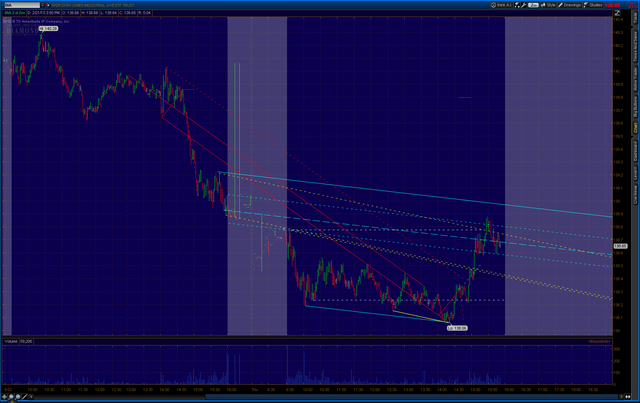Open the Trade side tab
This screenshot has width=640, height=403.
coord(635,18)
